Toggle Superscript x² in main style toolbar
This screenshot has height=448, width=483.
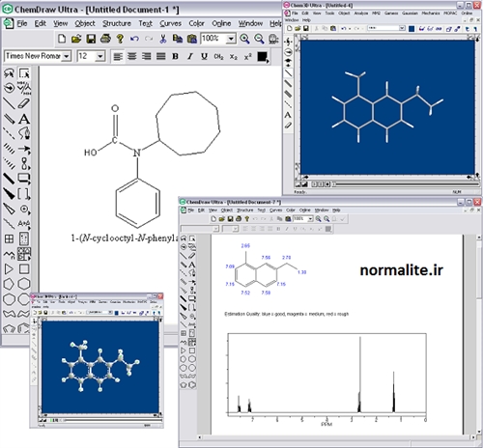(247, 56)
